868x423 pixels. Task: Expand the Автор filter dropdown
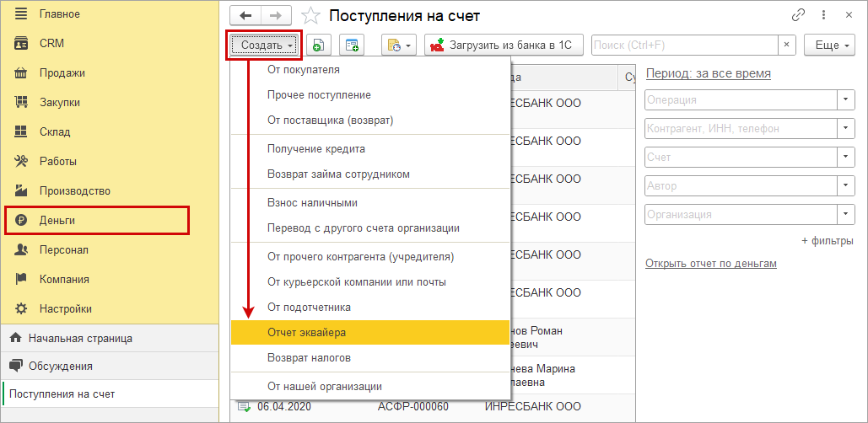(845, 185)
